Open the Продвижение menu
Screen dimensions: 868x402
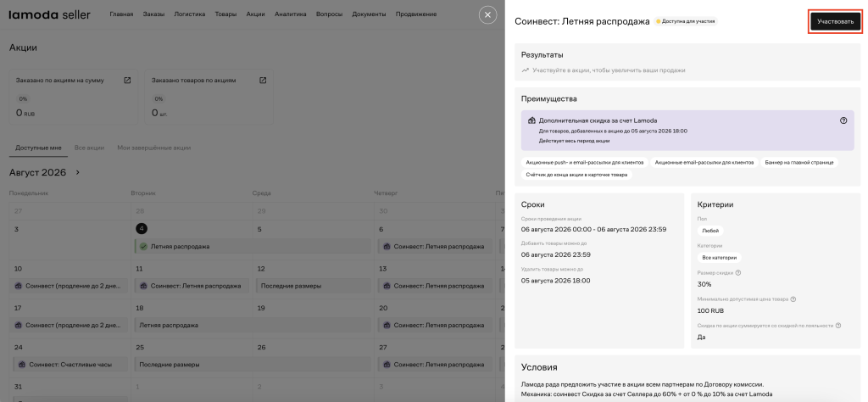(415, 14)
